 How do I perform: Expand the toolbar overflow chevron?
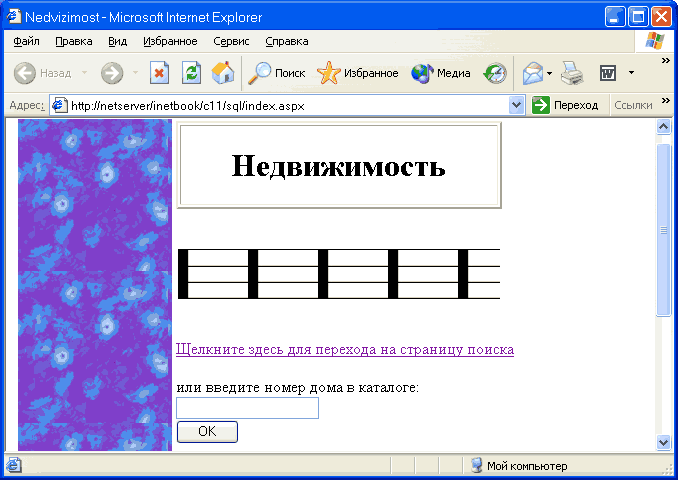click(x=665, y=61)
